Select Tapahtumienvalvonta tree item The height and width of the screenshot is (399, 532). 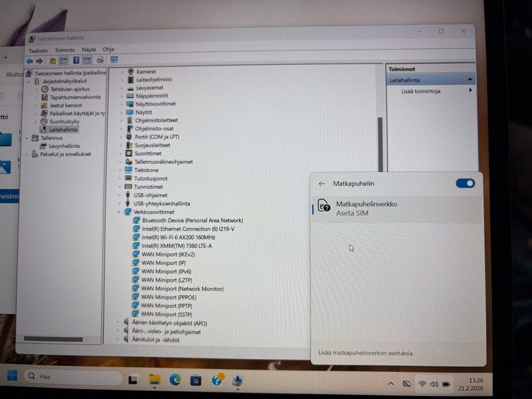click(x=75, y=97)
